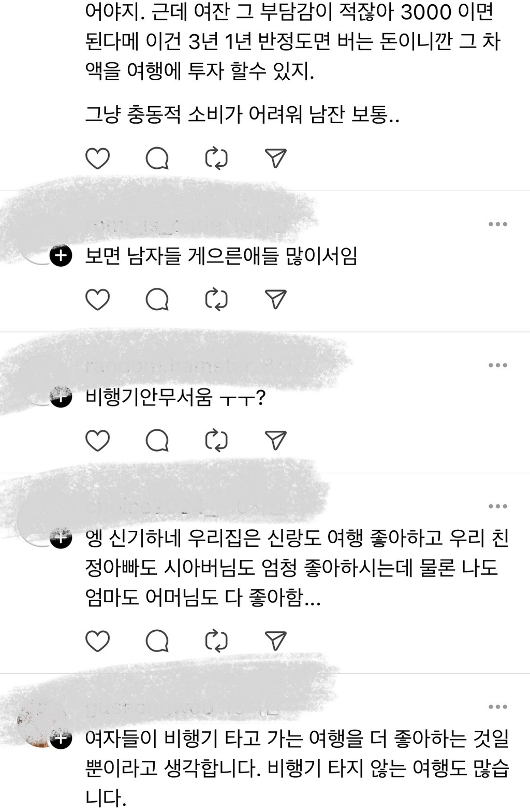Viewport: 530px width, 812px height.
Task: Like the 엥 신기하네 comment
Action: coord(97,641)
